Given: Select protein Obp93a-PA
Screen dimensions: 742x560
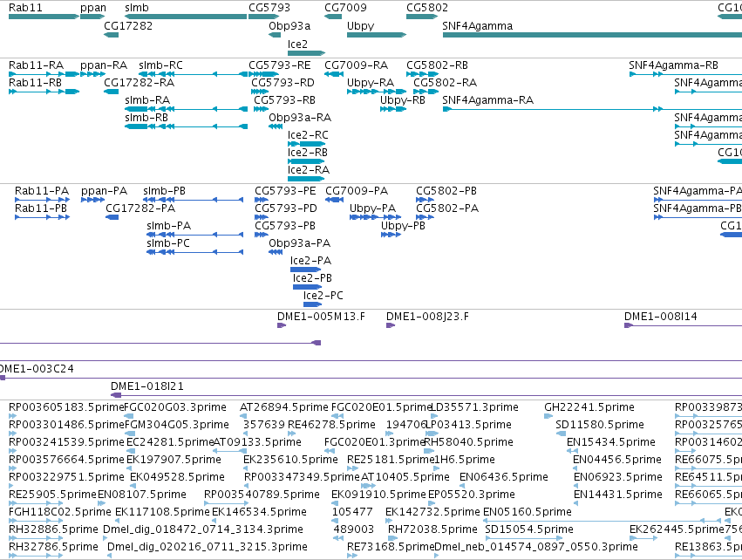Looking at the screenshot, I should (x=300, y=242).
